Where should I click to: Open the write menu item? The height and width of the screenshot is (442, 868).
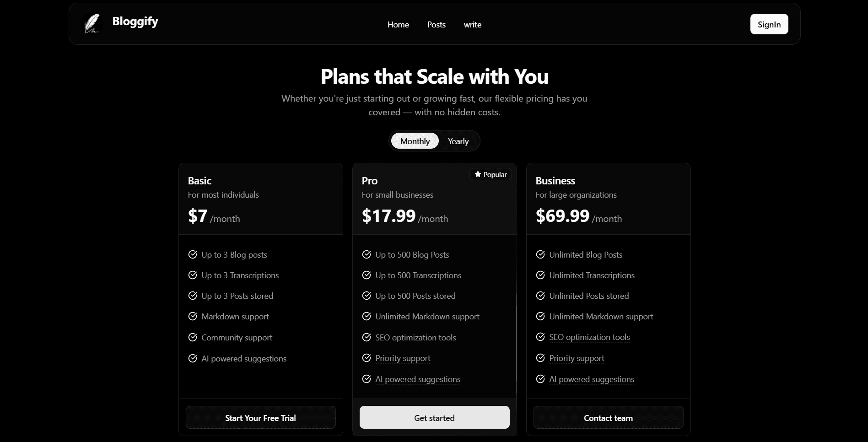point(472,25)
